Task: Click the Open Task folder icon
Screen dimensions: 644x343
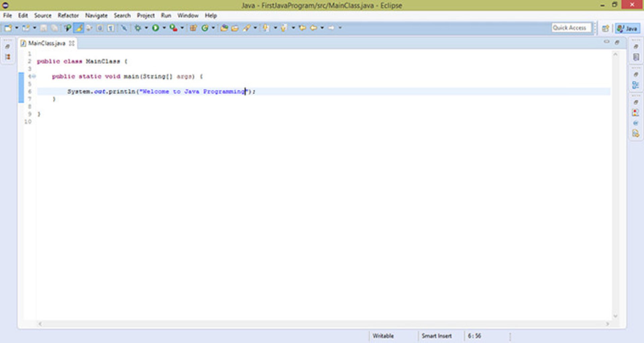Action: point(235,28)
